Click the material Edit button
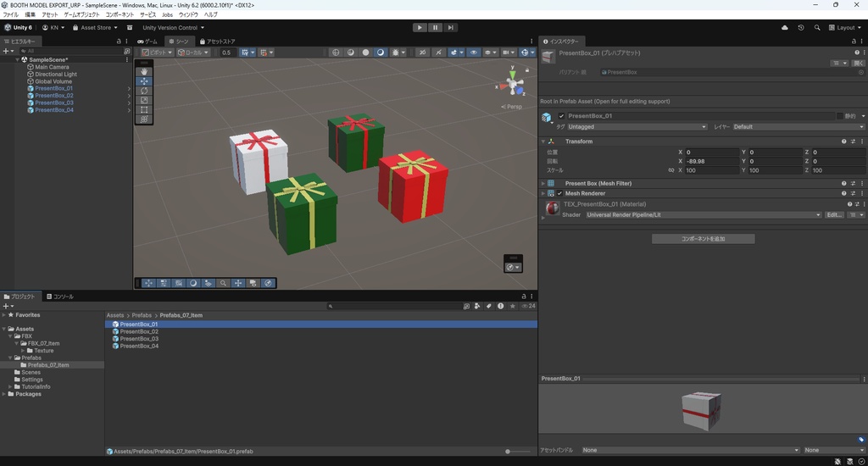Image resolution: width=868 pixels, height=466 pixels. [834, 214]
